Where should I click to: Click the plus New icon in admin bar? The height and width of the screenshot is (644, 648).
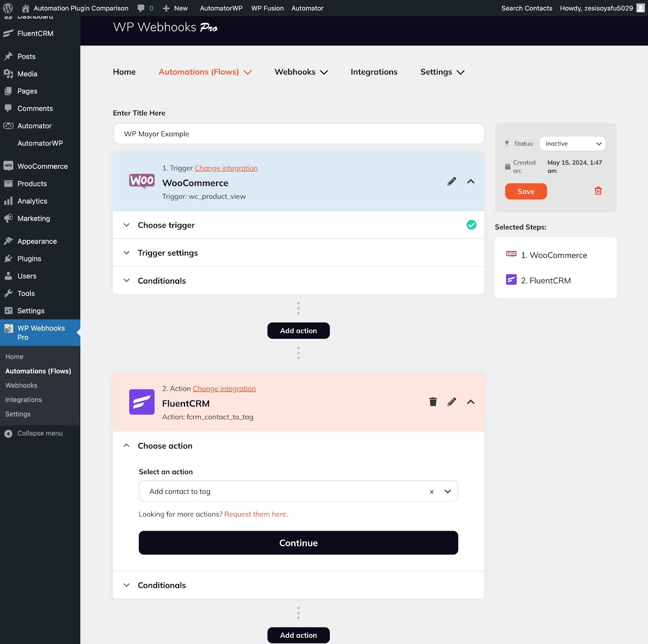166,8
